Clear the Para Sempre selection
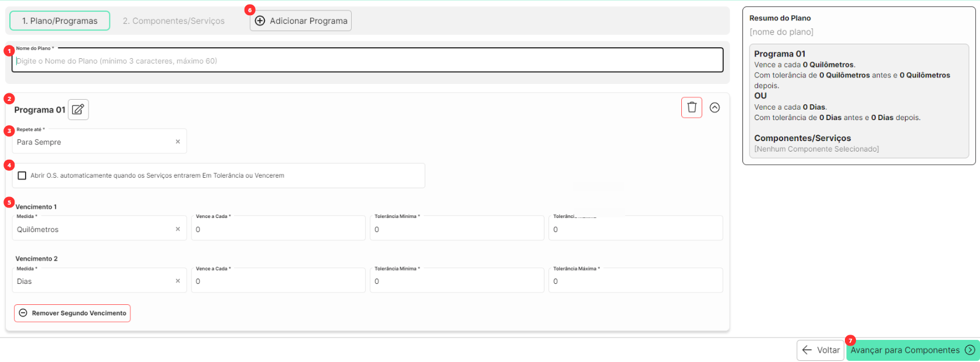This screenshot has width=980, height=362. 178,142
